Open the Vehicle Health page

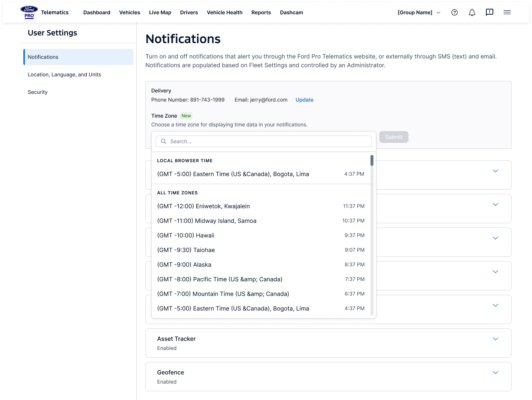click(x=224, y=12)
